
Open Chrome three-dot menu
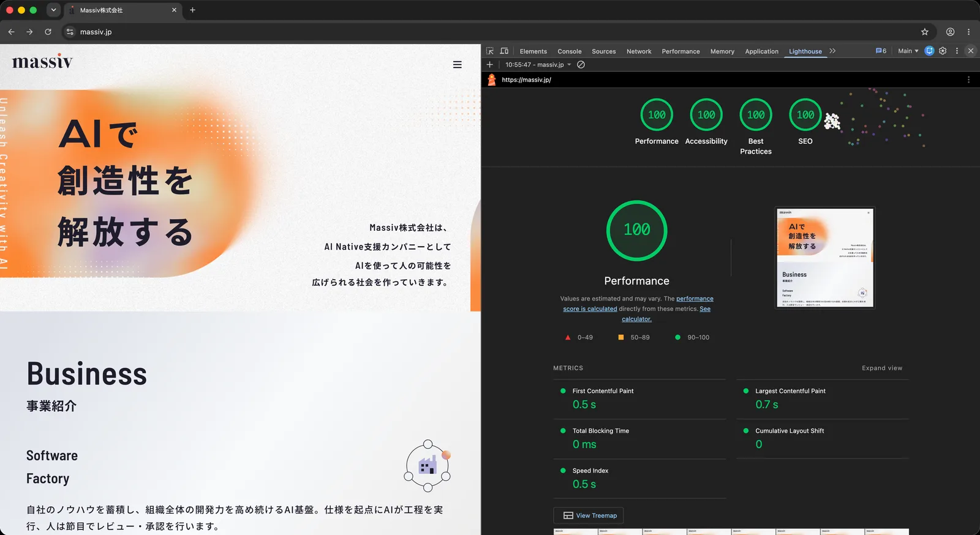tap(968, 32)
